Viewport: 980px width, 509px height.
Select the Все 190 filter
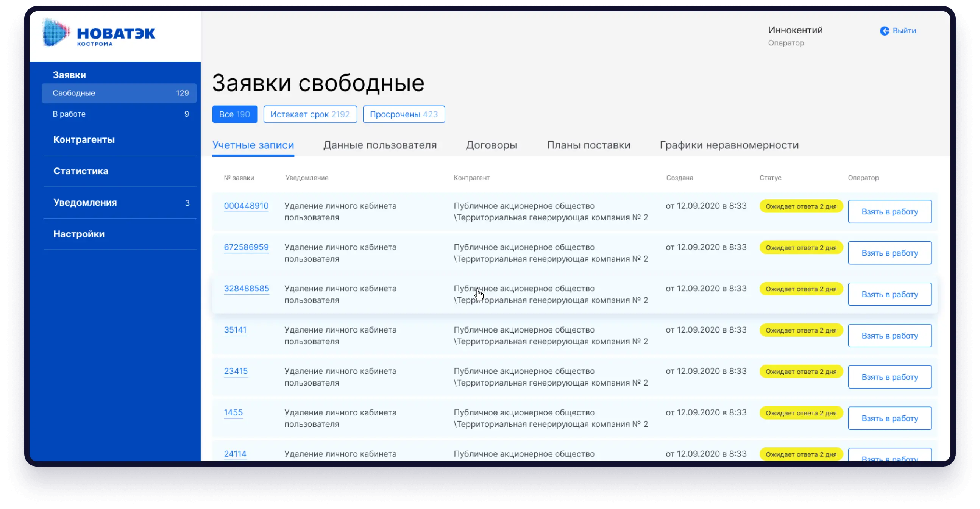[235, 114]
